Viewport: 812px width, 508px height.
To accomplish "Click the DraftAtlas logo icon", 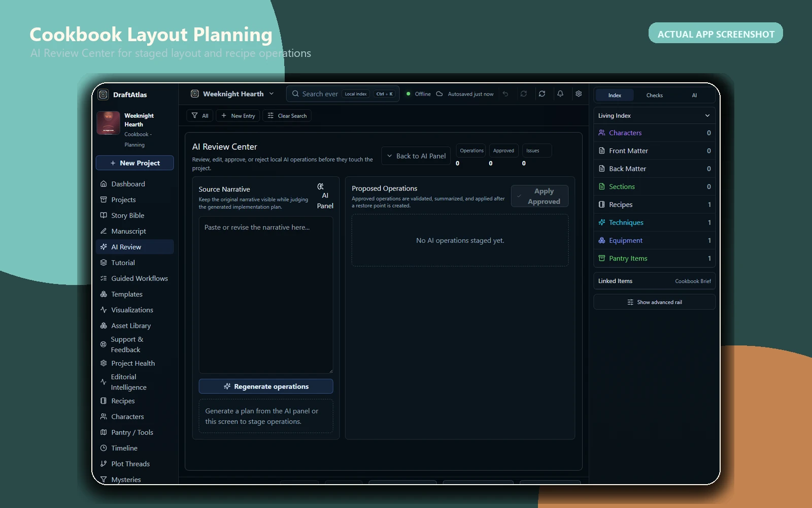I will click(104, 94).
